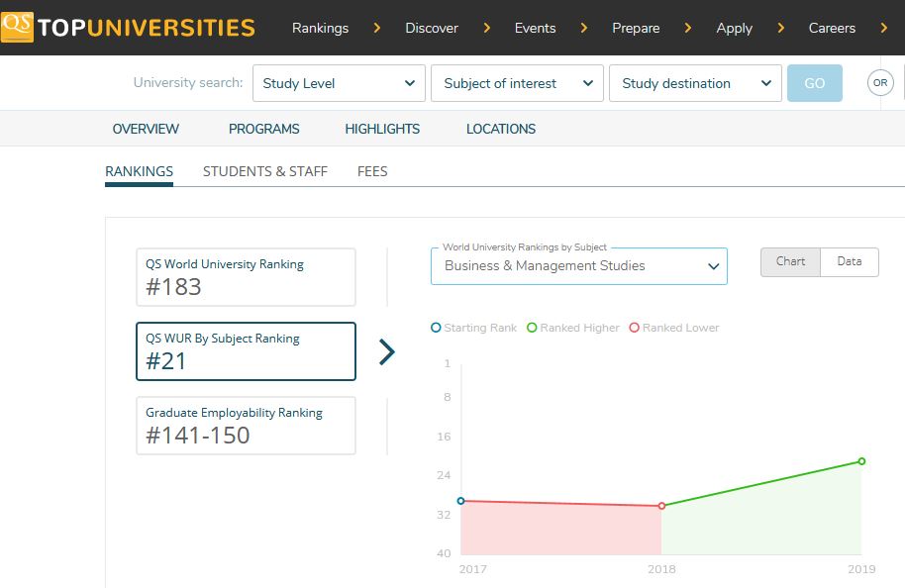Viewport: 905px width, 588px height.
Task: Select QS WUR By Subject Ranking card
Action: point(246,351)
